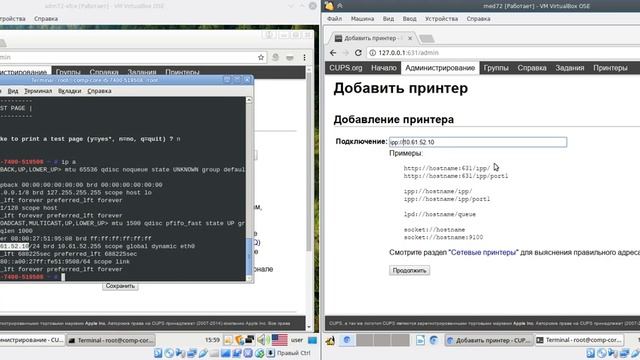Click network indicator in med72 status bar

click(625, 353)
